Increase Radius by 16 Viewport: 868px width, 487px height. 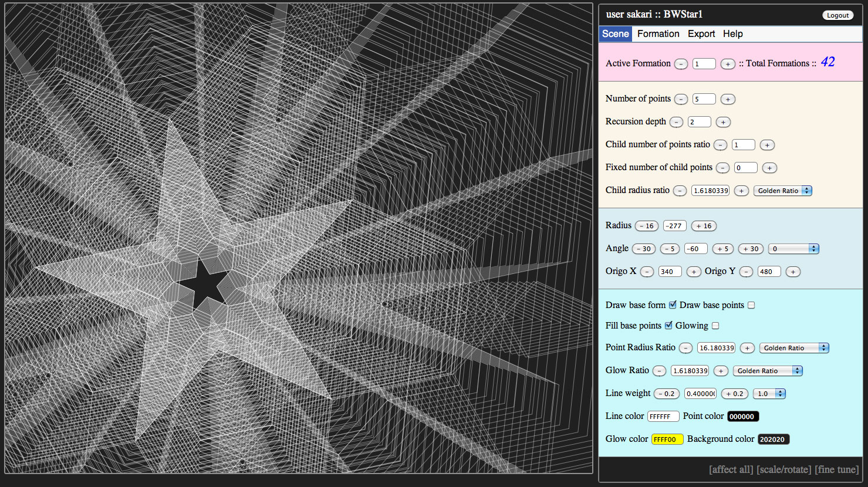(704, 226)
